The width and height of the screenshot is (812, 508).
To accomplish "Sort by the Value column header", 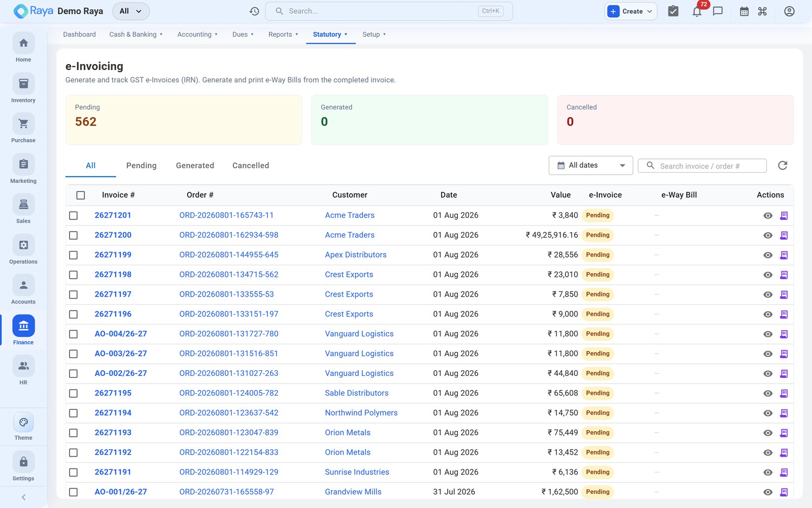I will [x=560, y=195].
